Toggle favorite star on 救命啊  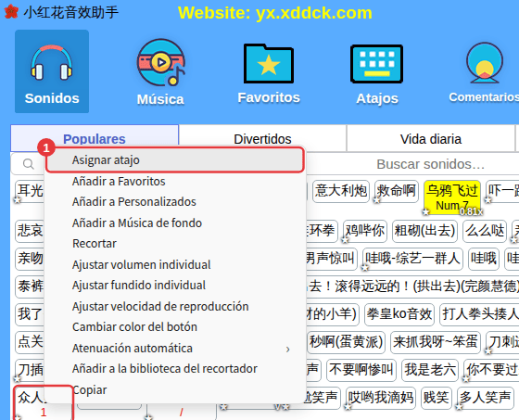tap(377, 200)
